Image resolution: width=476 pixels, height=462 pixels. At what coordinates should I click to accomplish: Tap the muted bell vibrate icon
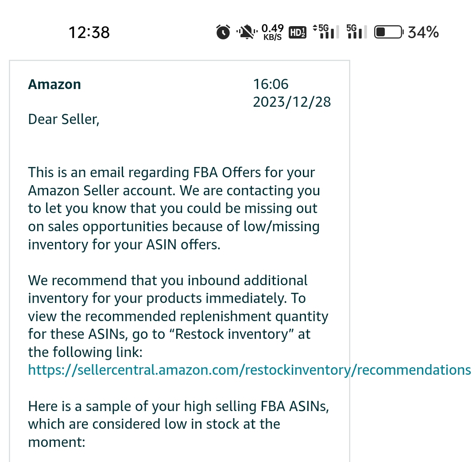[x=247, y=32]
